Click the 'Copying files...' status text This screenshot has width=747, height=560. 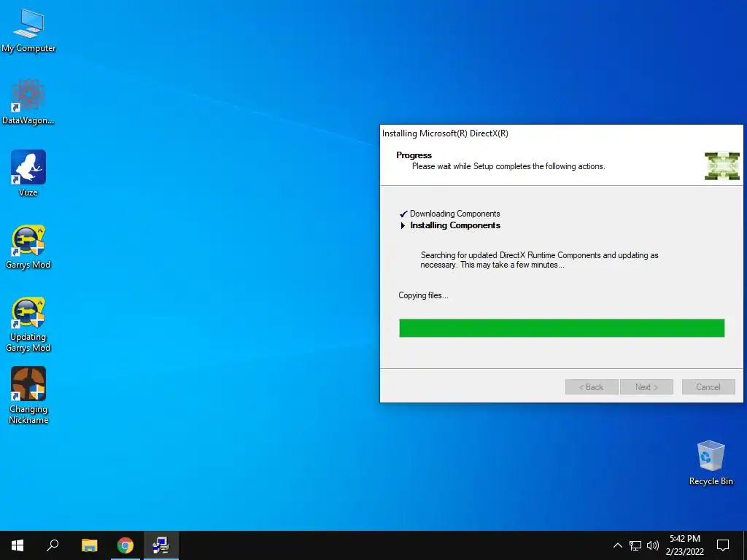click(x=424, y=295)
